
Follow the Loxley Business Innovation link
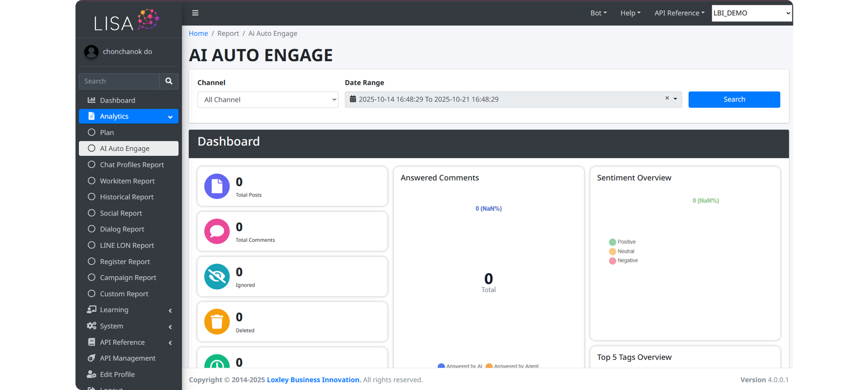click(313, 380)
